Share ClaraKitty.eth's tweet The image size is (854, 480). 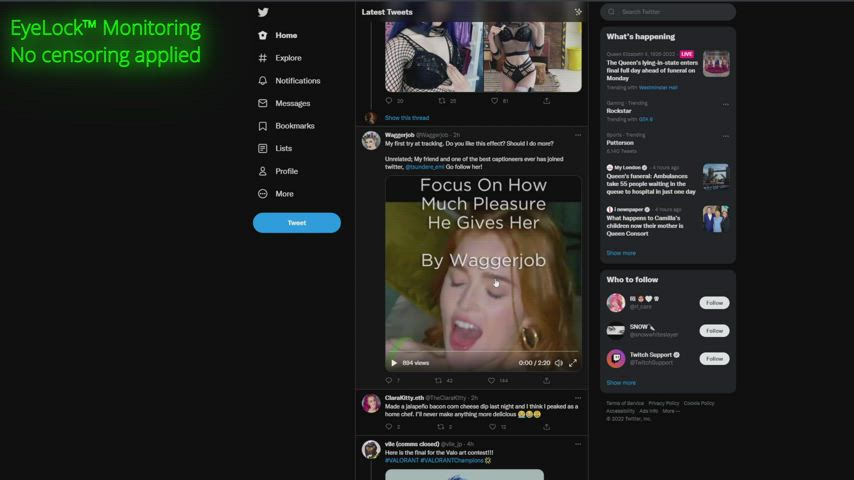pyautogui.click(x=546, y=427)
